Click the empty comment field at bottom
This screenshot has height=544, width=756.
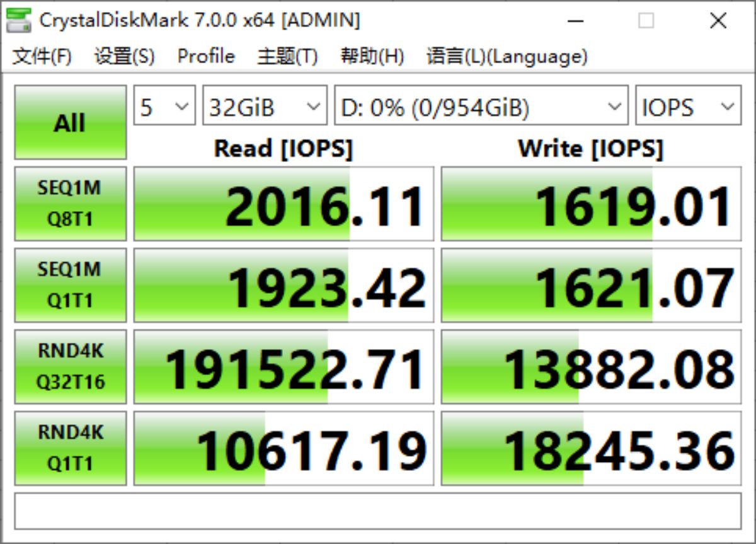tap(377, 511)
